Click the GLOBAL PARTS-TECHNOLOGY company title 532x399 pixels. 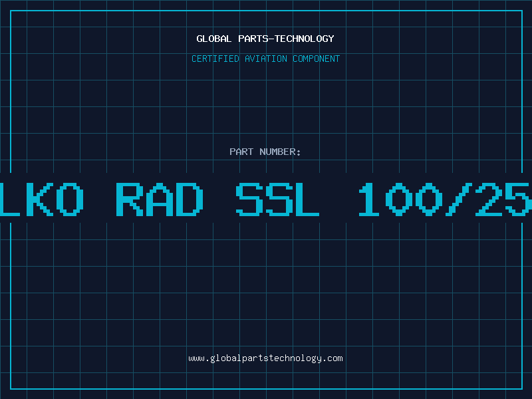coord(265,39)
